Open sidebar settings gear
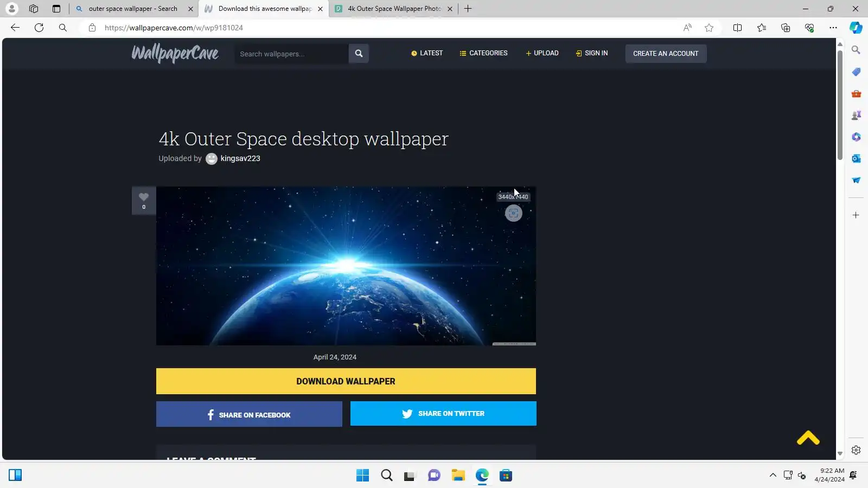 (x=856, y=450)
